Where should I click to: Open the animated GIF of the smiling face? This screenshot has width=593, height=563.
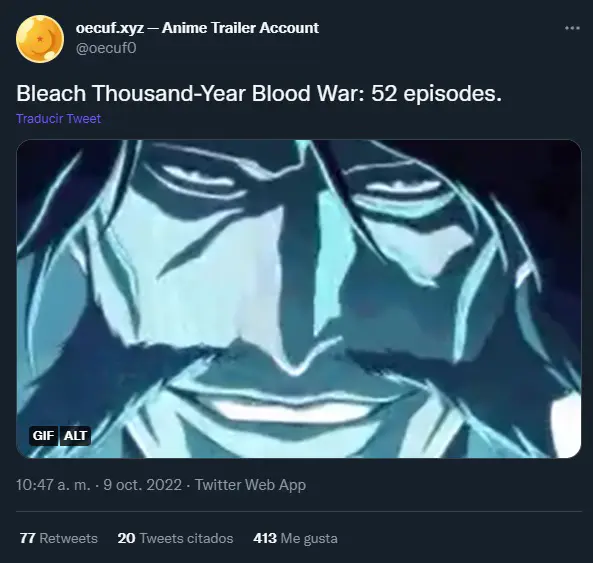click(299, 299)
